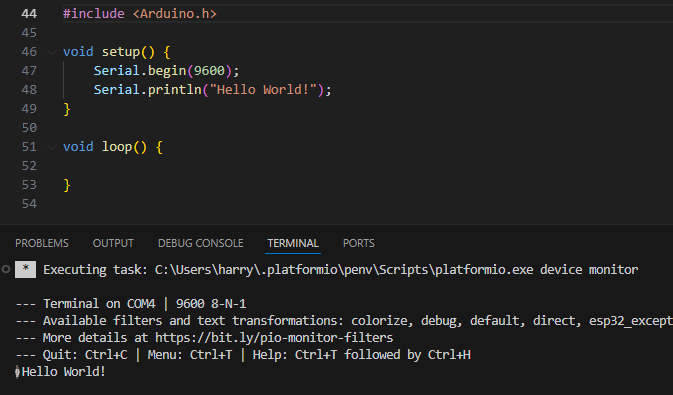This screenshot has width=673, height=395.
Task: Show the PORTS tab
Action: point(358,243)
